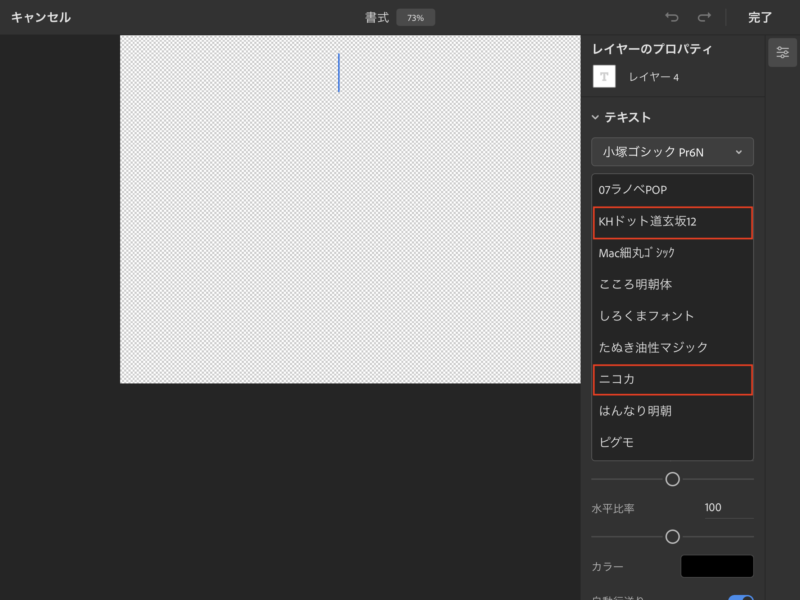Select the Mac細丸ゴシック font
The width and height of the screenshot is (800, 600).
672,253
